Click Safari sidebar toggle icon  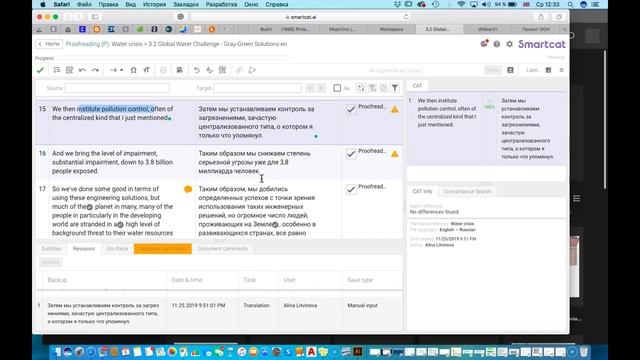coord(95,17)
